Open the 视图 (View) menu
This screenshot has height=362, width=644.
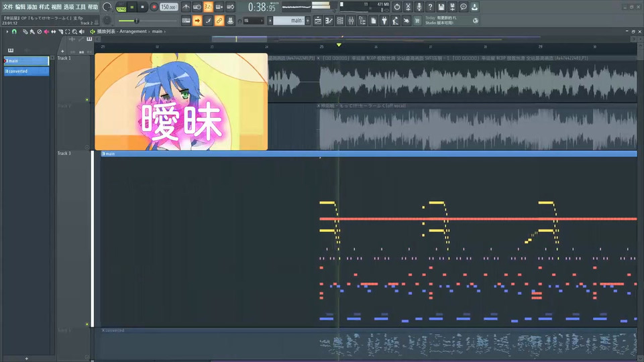pyautogui.click(x=56, y=7)
